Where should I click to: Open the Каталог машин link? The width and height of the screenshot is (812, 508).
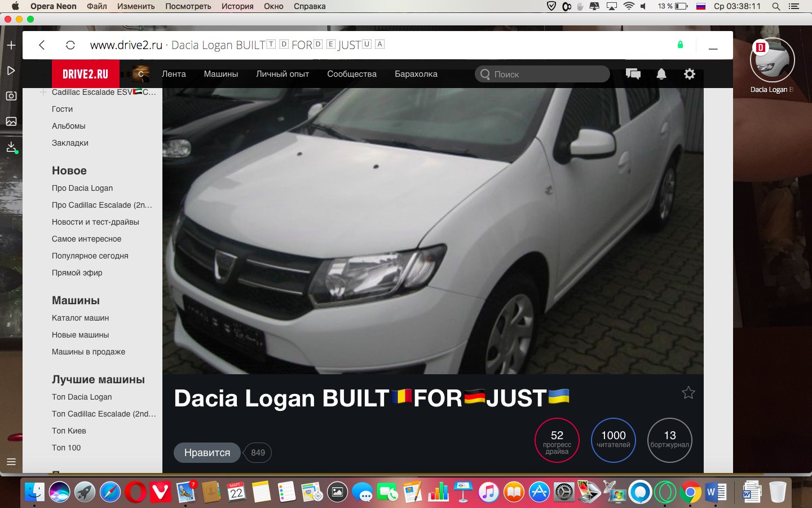tap(80, 318)
